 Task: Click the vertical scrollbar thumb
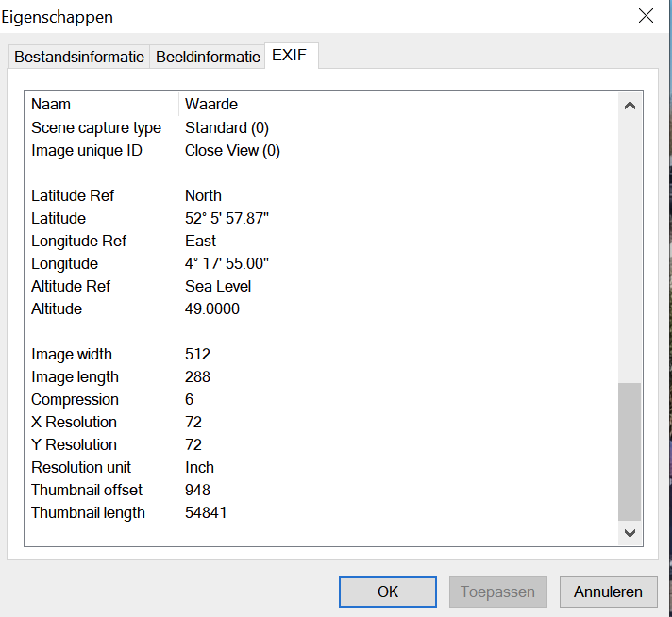[630, 451]
